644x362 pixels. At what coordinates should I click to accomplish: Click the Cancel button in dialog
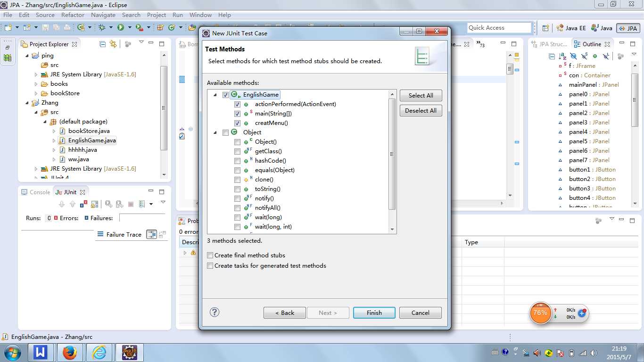pyautogui.click(x=421, y=313)
